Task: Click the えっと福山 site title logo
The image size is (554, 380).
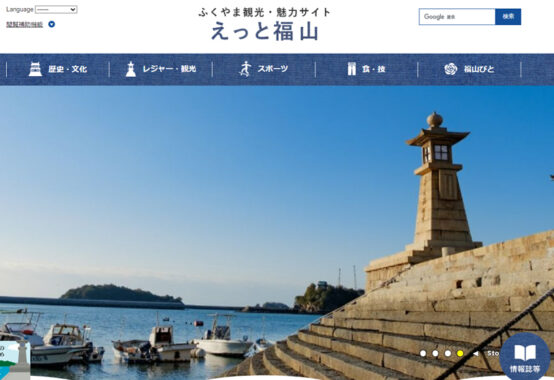Action: pos(265,31)
